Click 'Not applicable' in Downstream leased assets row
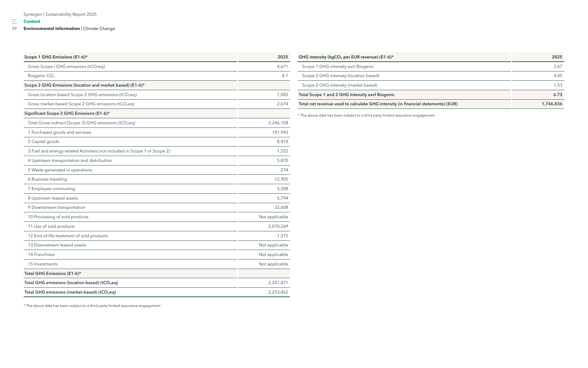The width and height of the screenshot is (588, 368). coord(273,245)
